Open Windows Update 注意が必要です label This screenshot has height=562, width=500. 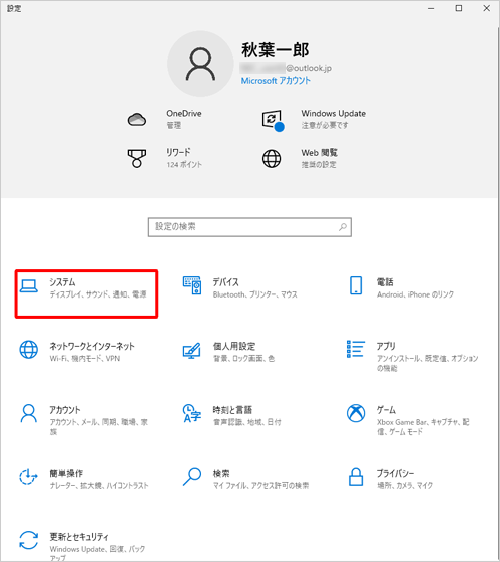coord(325,125)
